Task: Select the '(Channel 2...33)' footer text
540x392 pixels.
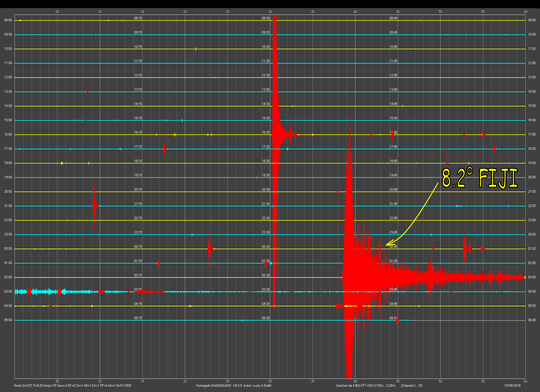Action: tap(412, 386)
